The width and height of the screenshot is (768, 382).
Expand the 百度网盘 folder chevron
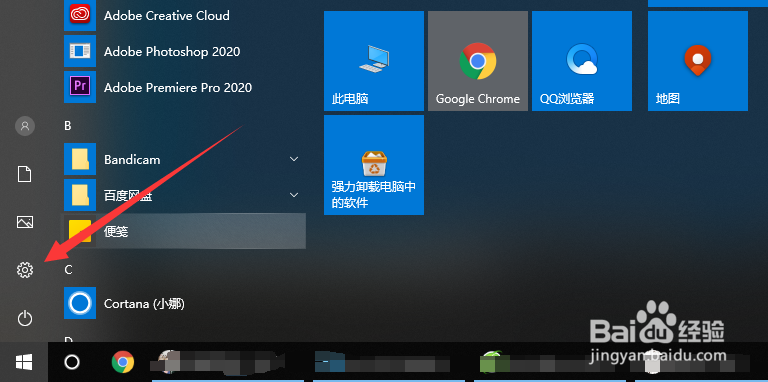[294, 195]
